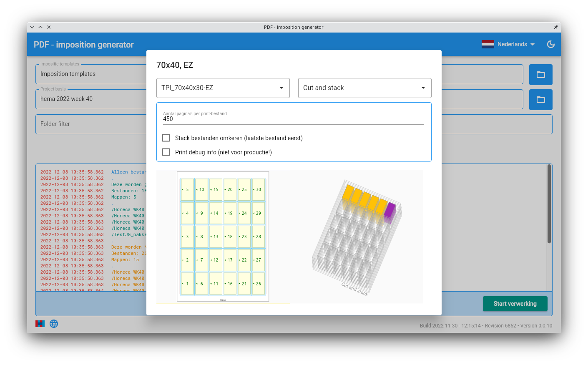Click the purple block in 3D preview
This screenshot has width=588, height=365.
click(x=389, y=211)
